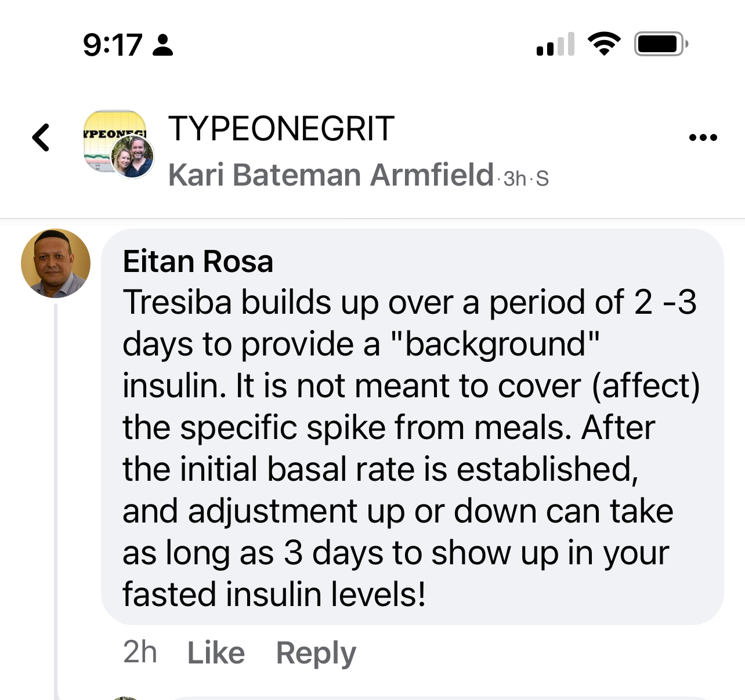Open Eitan Rosa's profile picture
This screenshot has width=745, height=700.
pos(56,263)
